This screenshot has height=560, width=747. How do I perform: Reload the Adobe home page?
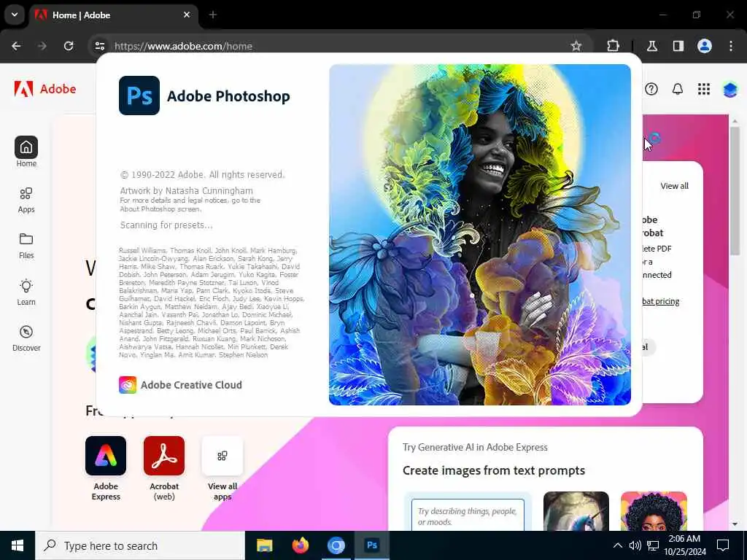pyautogui.click(x=69, y=46)
